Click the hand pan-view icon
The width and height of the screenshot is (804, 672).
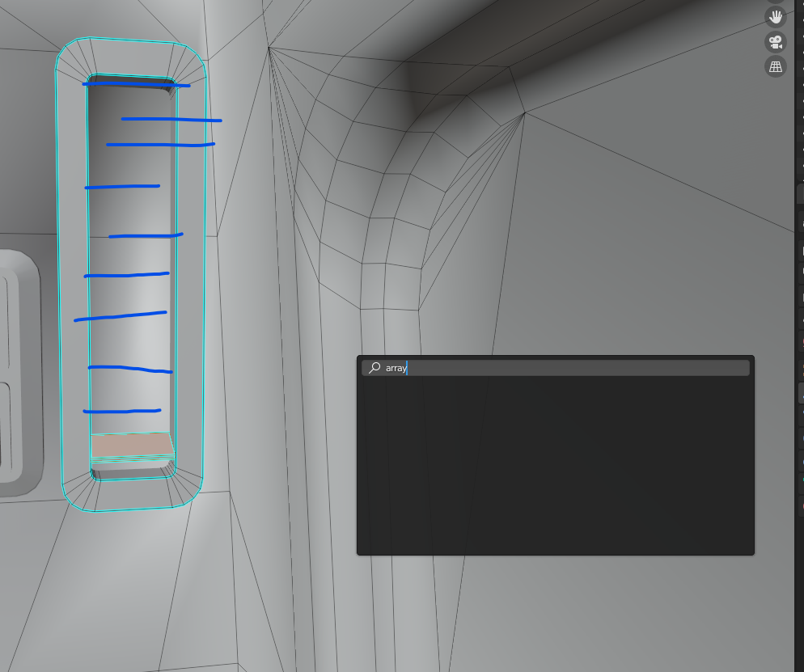pyautogui.click(x=775, y=16)
